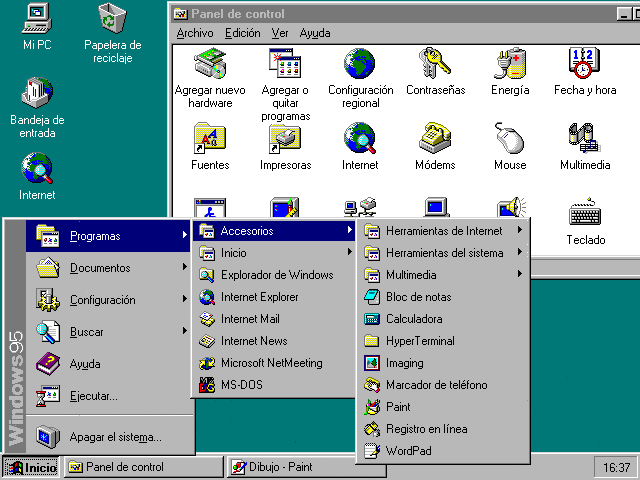Viewport: 640px width, 480px height.
Task: Open Ayuda menu in Panel de control
Action: point(315,33)
